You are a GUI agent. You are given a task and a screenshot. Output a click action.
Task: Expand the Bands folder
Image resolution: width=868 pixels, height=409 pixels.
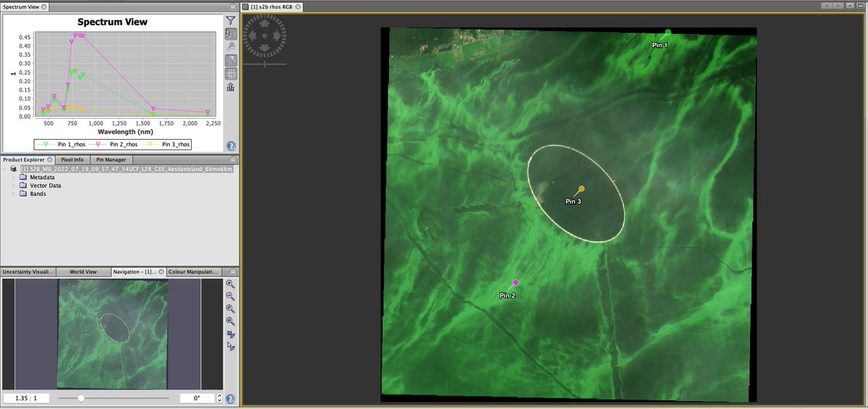(13, 194)
